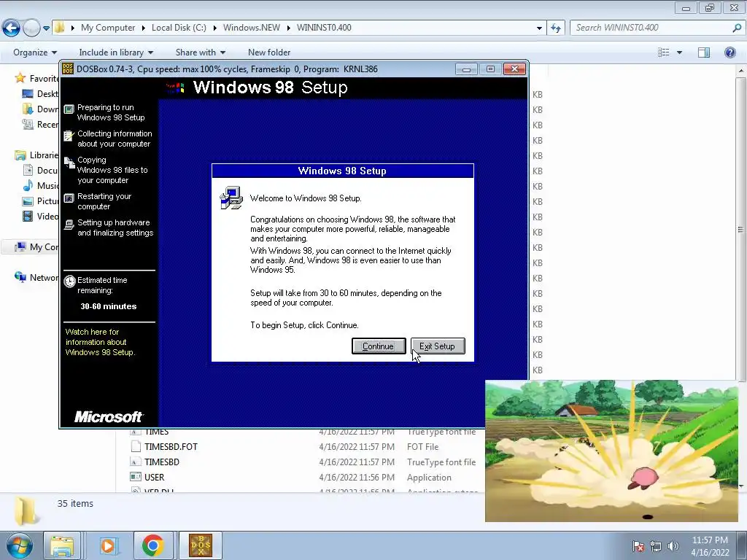Select Desktop in navigation pane
This screenshot has width=747, height=560.
41,94
